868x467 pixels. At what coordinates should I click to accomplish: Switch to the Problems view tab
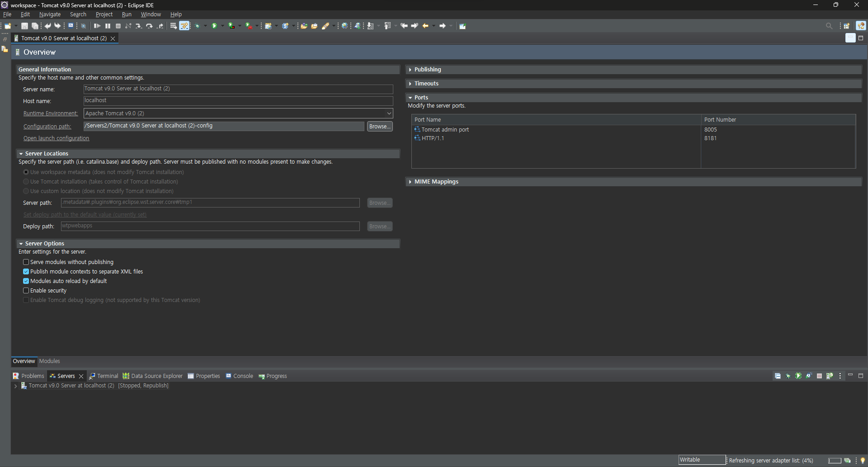tap(28, 376)
